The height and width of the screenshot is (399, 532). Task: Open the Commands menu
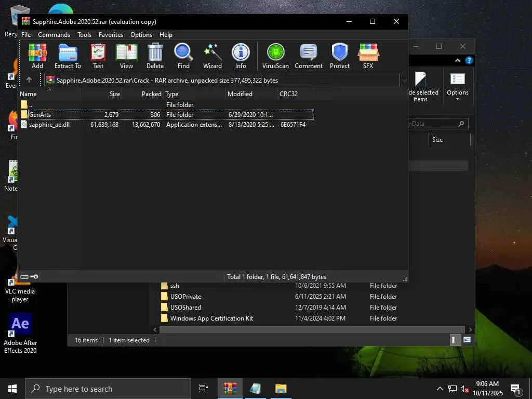click(x=54, y=35)
